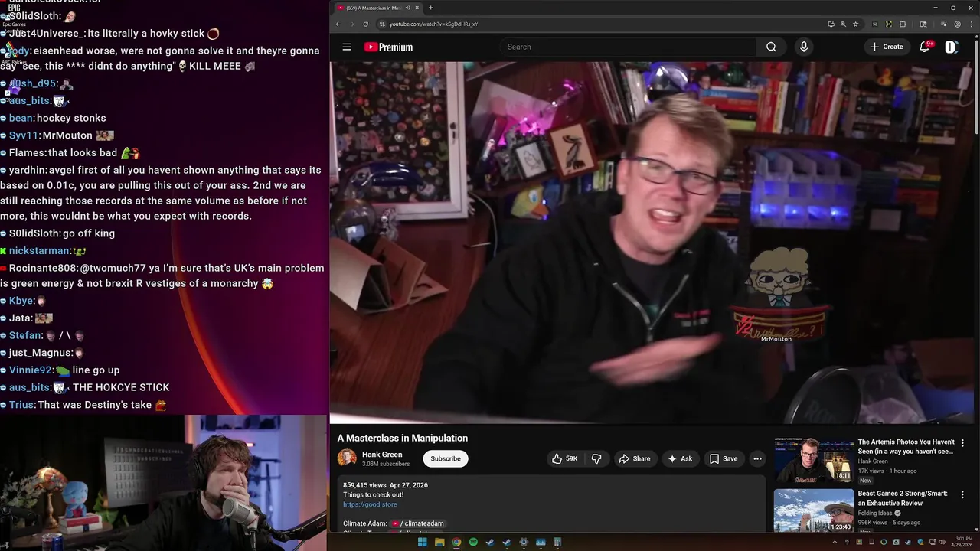Go back in the browser
The width and height of the screenshot is (980, 551).
[x=338, y=24]
